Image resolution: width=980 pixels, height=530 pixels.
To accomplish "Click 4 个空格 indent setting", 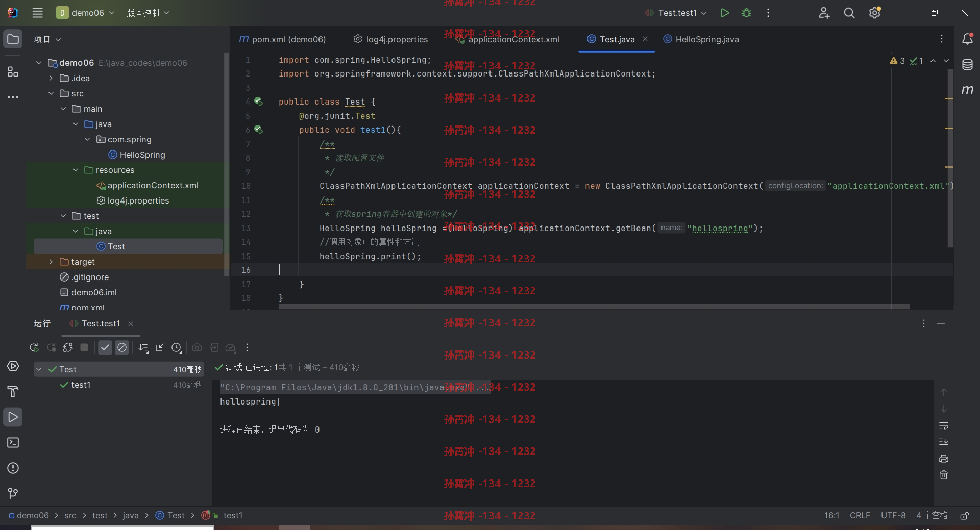I will point(932,516).
